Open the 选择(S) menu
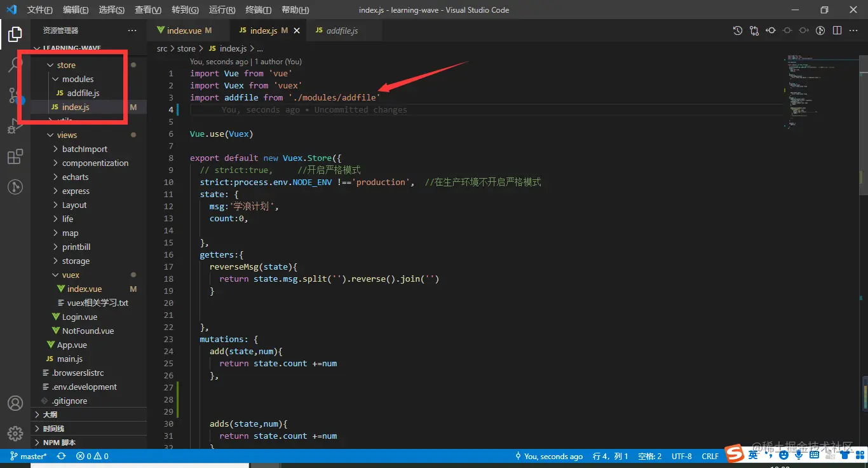The height and width of the screenshot is (468, 868). click(112, 10)
